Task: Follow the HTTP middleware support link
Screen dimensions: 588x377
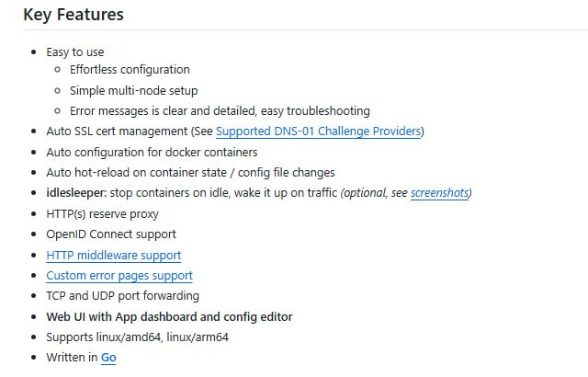Action: point(113,255)
